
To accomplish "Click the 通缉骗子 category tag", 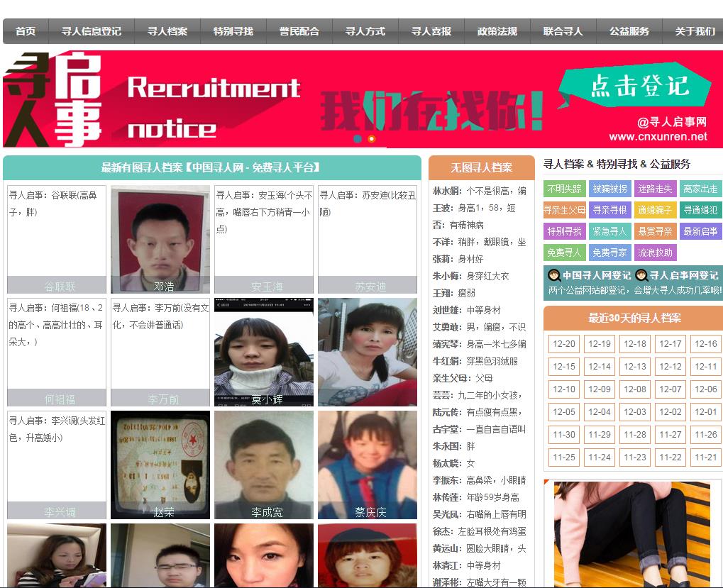I will [x=655, y=210].
